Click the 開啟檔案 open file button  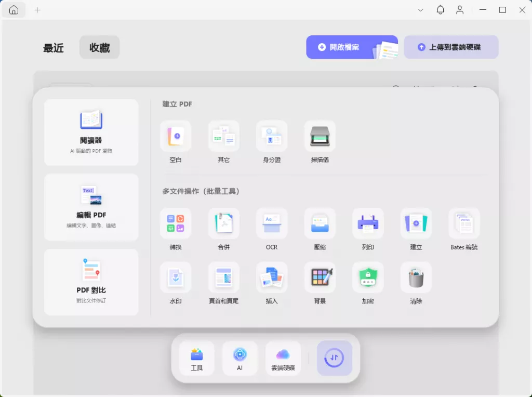click(352, 47)
